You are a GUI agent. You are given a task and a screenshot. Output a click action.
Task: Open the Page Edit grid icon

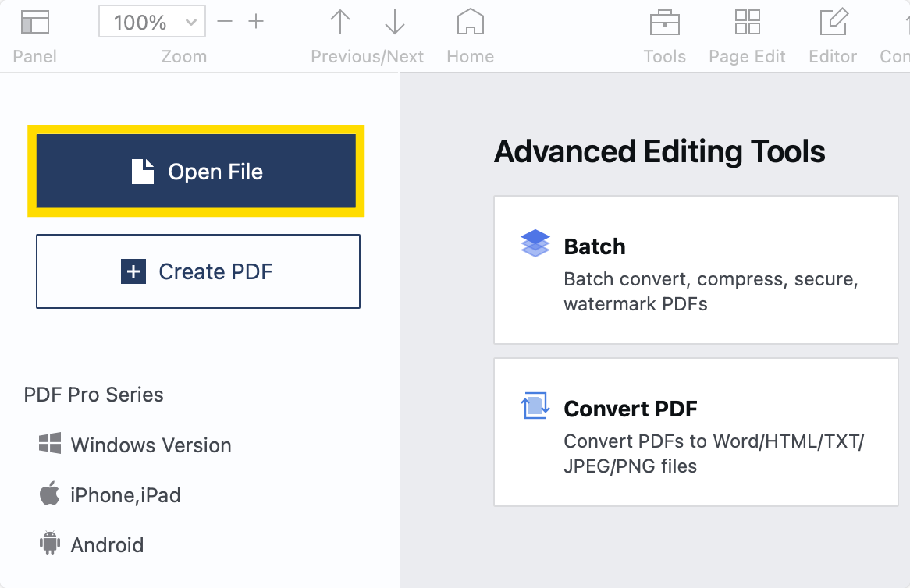pos(747,23)
